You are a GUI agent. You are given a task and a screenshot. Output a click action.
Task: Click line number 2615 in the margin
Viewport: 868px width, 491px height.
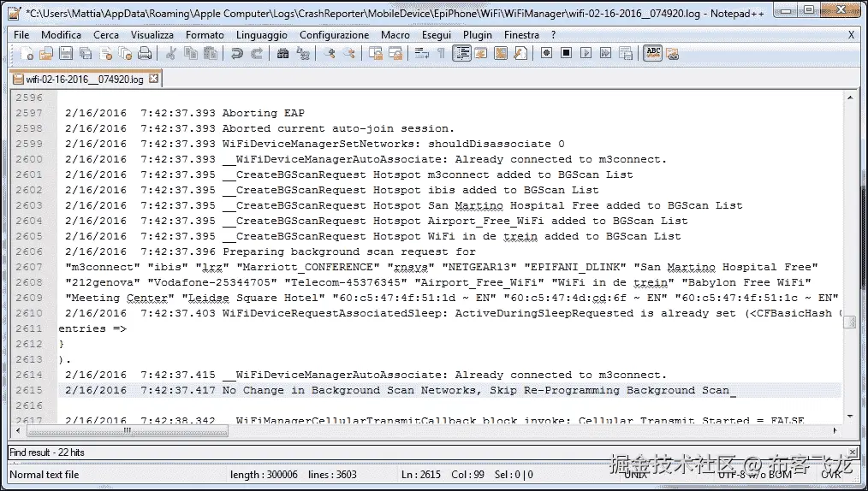pyautogui.click(x=29, y=390)
